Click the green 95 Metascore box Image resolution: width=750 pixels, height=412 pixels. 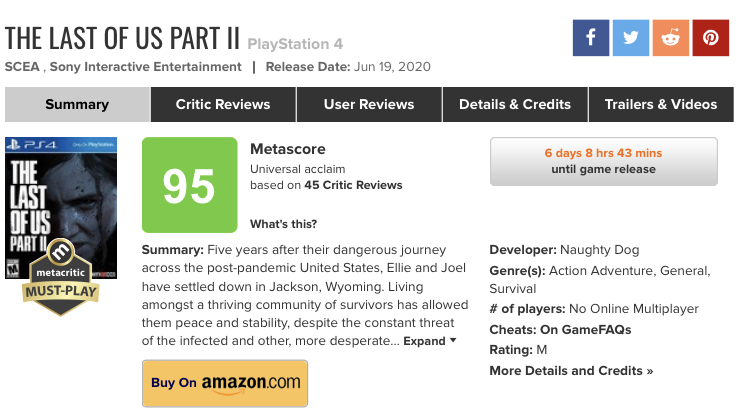coord(189,185)
